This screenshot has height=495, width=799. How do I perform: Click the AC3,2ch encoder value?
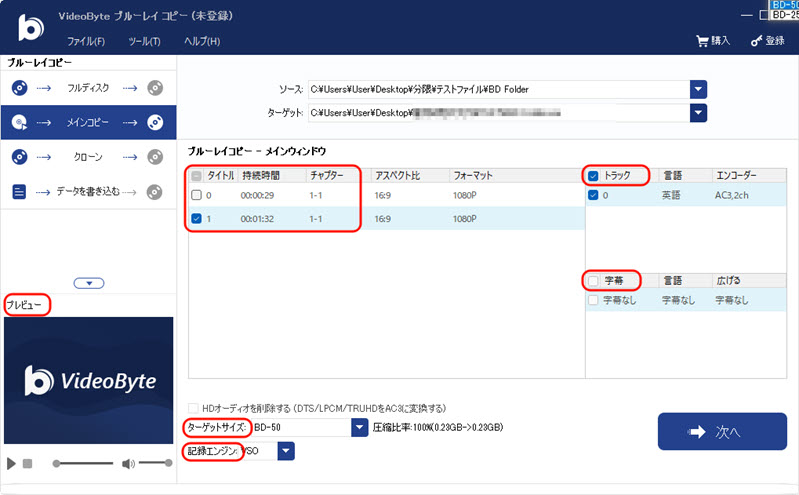[x=732, y=195]
